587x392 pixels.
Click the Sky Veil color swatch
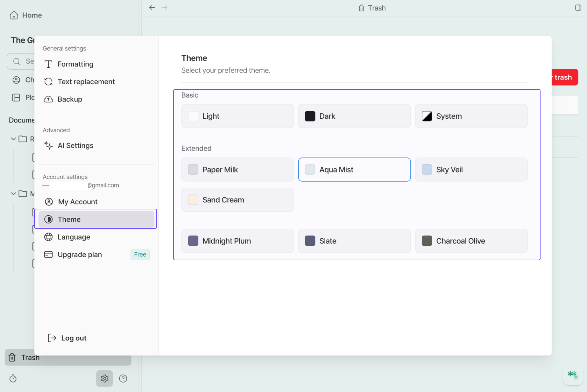pos(427,170)
